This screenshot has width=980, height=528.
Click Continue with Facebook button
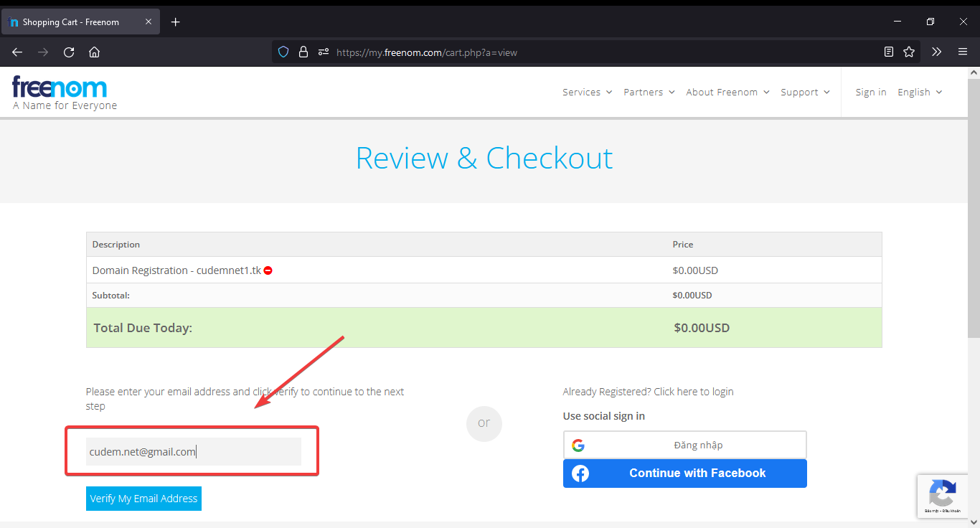coord(685,473)
